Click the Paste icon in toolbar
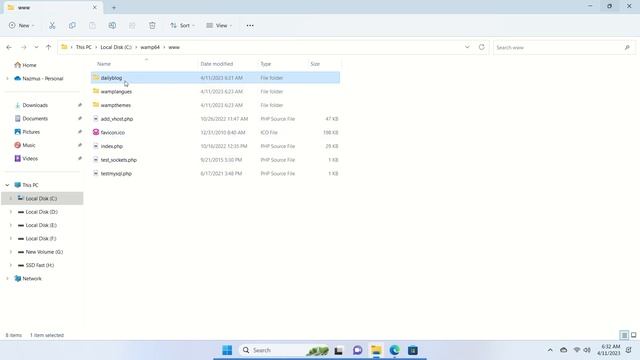Viewport: 640px width, 360px height. (92, 25)
